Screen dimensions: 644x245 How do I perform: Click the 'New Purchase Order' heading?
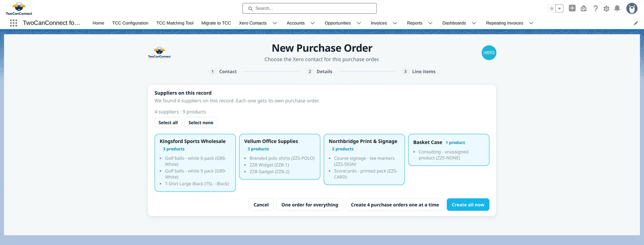(322, 48)
